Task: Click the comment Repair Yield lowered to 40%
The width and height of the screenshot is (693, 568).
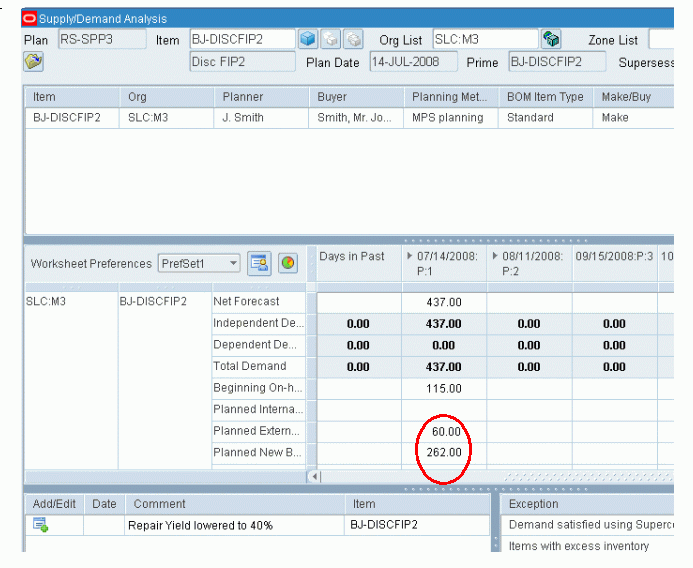Action: 235,526
